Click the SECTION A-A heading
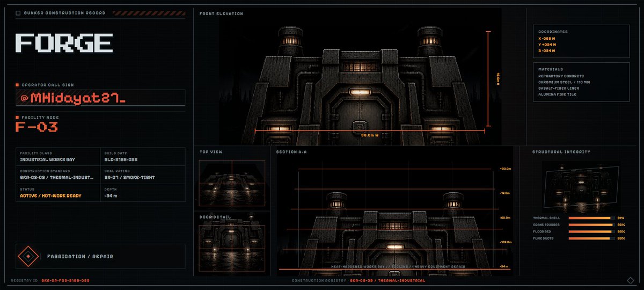Screen dimensions: 644x290 click(x=291, y=152)
